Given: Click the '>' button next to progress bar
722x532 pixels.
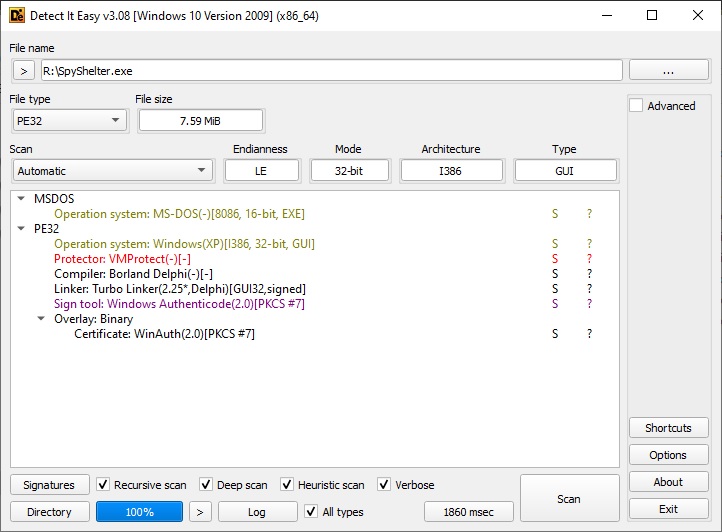Looking at the screenshot, I should (x=200, y=512).
